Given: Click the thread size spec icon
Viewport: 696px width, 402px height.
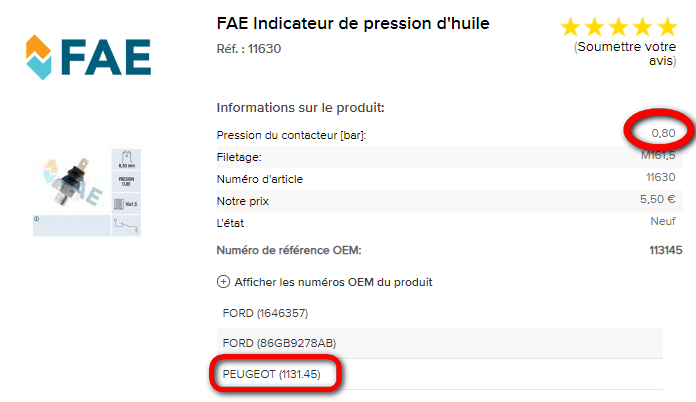Looking at the screenshot, I should [126, 204].
